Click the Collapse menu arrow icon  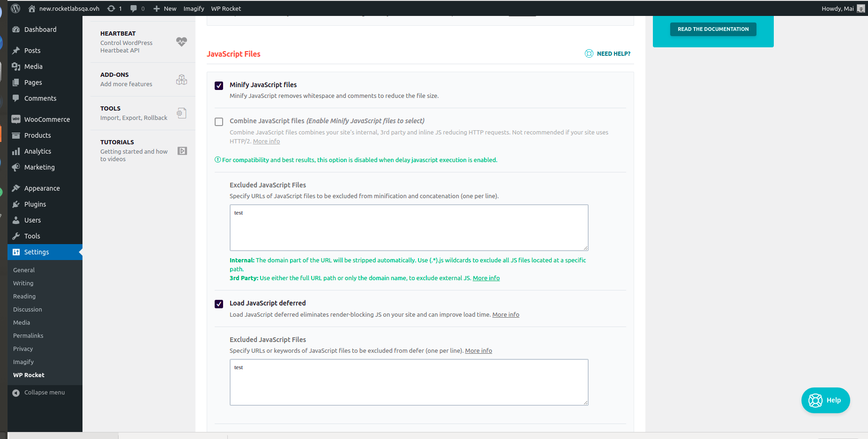point(16,393)
